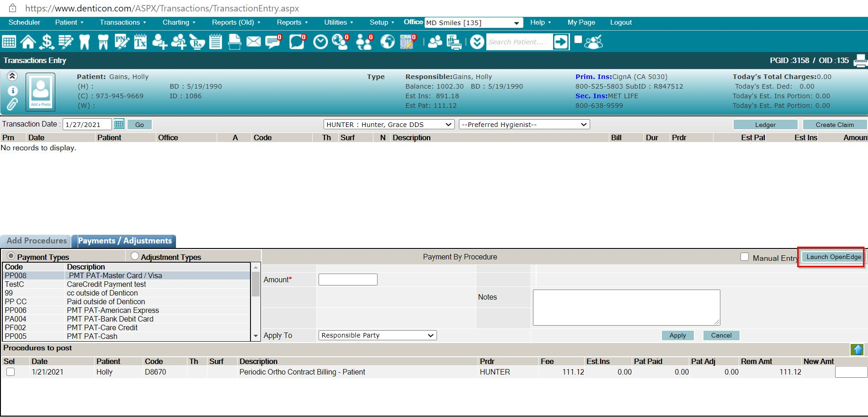868x417 pixels.
Task: Open the Setup menu
Action: [382, 22]
